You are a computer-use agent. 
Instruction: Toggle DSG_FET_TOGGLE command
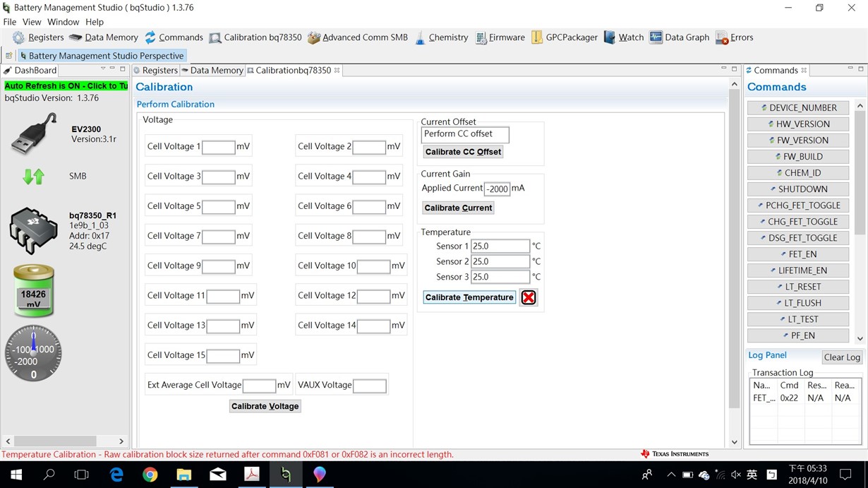coord(799,238)
